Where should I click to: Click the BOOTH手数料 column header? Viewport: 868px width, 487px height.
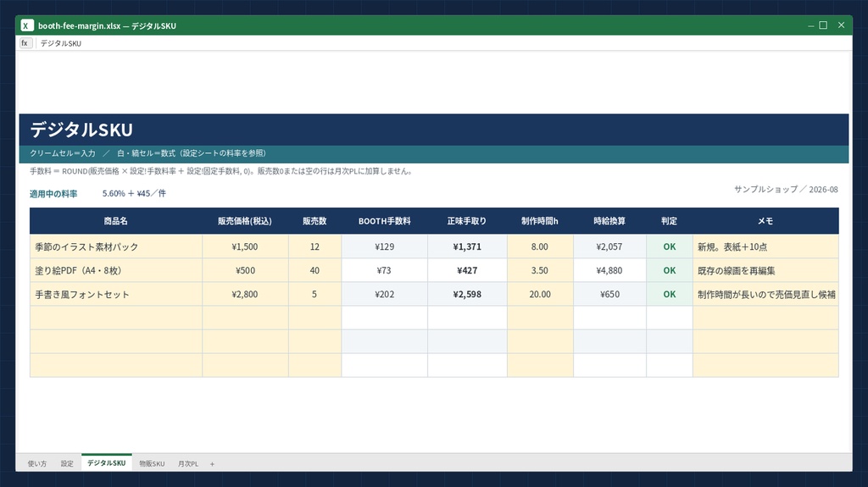384,221
